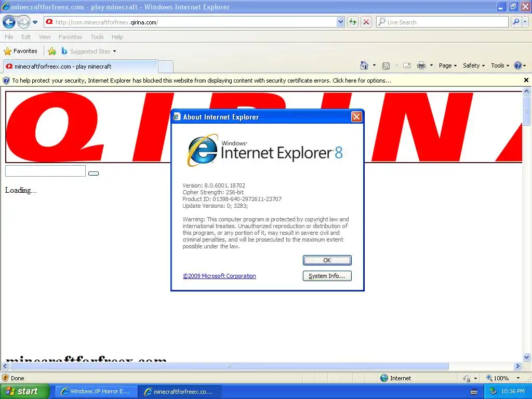Image resolution: width=532 pixels, height=399 pixels.
Task: Open Suggested Sites dropdown
Action: click(89, 51)
